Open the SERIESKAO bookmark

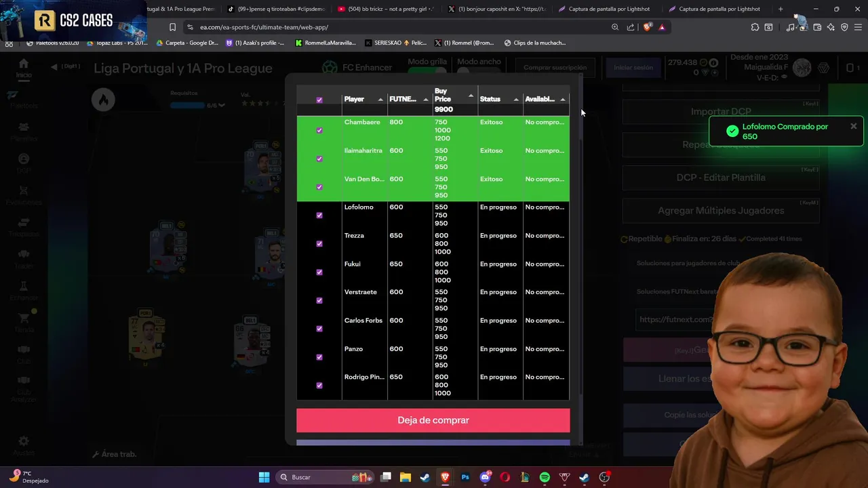pyautogui.click(x=396, y=43)
